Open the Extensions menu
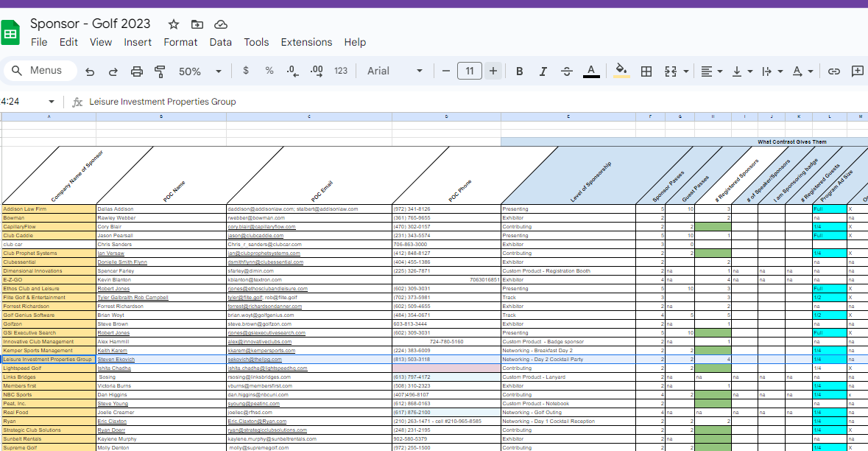This screenshot has height=451, width=868. pos(306,42)
